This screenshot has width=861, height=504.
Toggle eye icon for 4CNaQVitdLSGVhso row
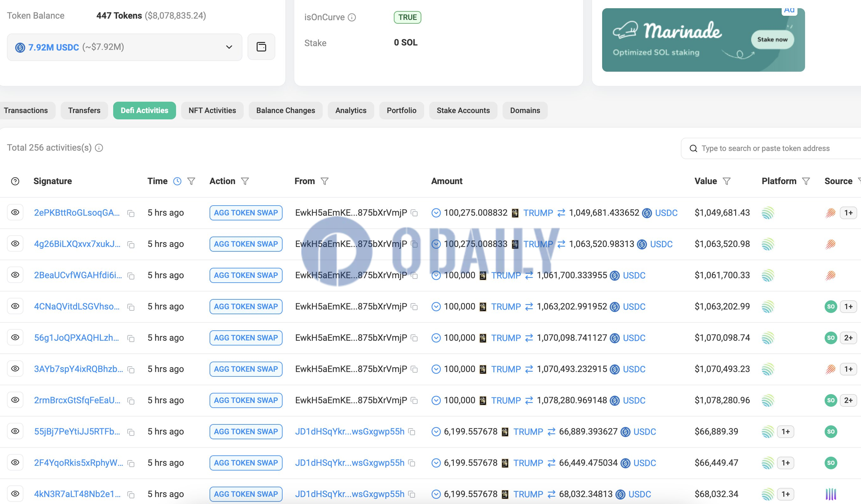pos(15,306)
